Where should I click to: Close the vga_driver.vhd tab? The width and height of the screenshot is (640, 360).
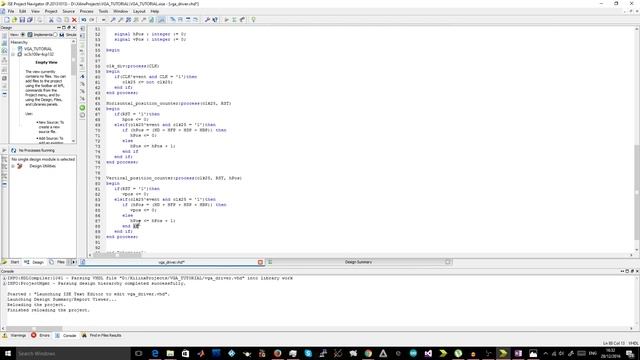(x=260, y=262)
